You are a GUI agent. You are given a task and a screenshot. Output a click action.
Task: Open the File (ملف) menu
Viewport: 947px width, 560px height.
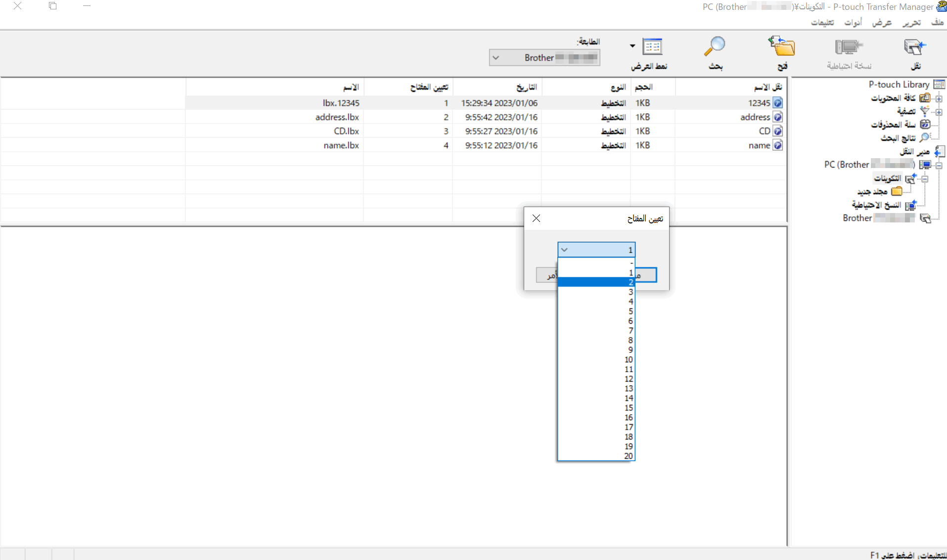point(937,22)
